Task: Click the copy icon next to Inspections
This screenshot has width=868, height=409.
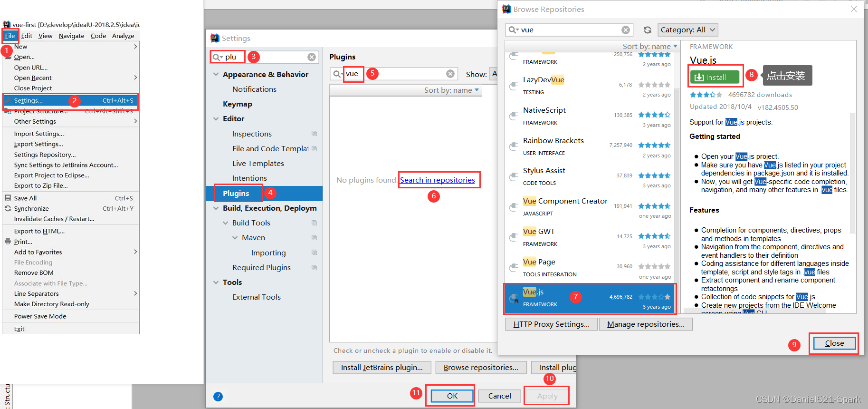Action: click(314, 134)
